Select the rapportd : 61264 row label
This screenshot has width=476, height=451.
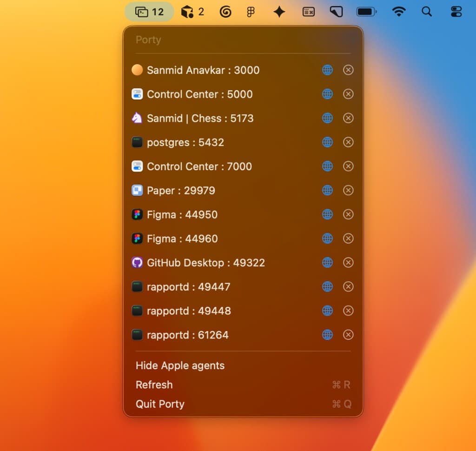(x=188, y=335)
